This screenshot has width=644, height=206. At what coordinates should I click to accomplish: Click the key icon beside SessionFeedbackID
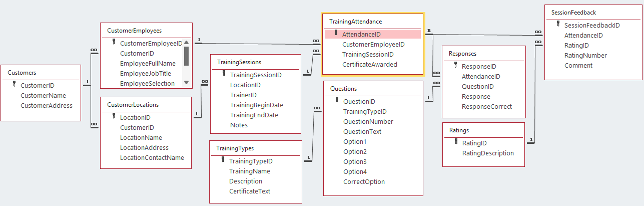558,25
